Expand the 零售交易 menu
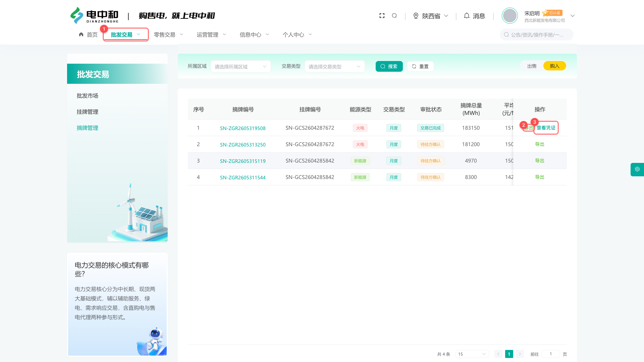 (168, 35)
